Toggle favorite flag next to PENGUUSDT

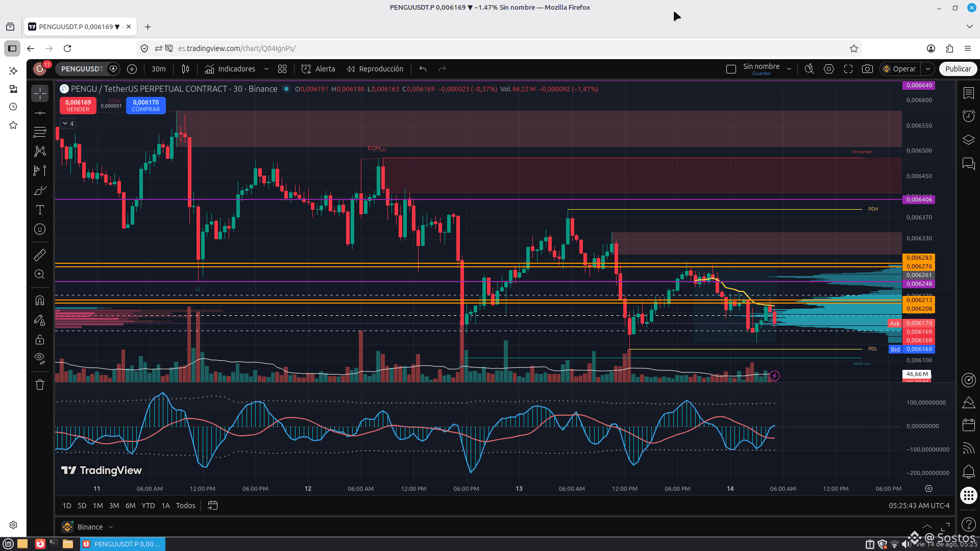click(x=113, y=69)
